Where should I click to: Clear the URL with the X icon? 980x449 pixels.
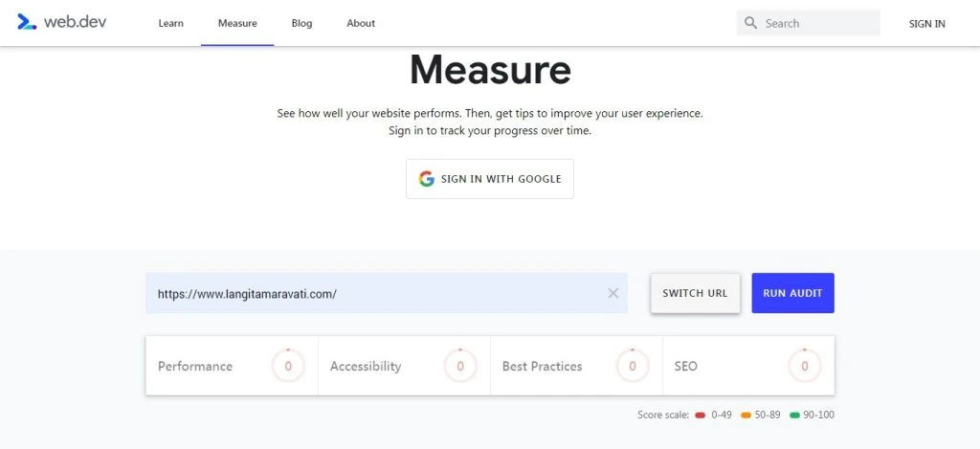pyautogui.click(x=613, y=293)
